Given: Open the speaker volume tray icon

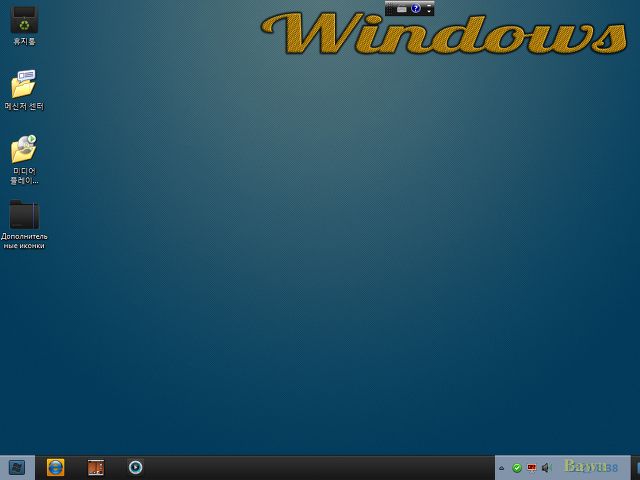Looking at the screenshot, I should coord(547,468).
